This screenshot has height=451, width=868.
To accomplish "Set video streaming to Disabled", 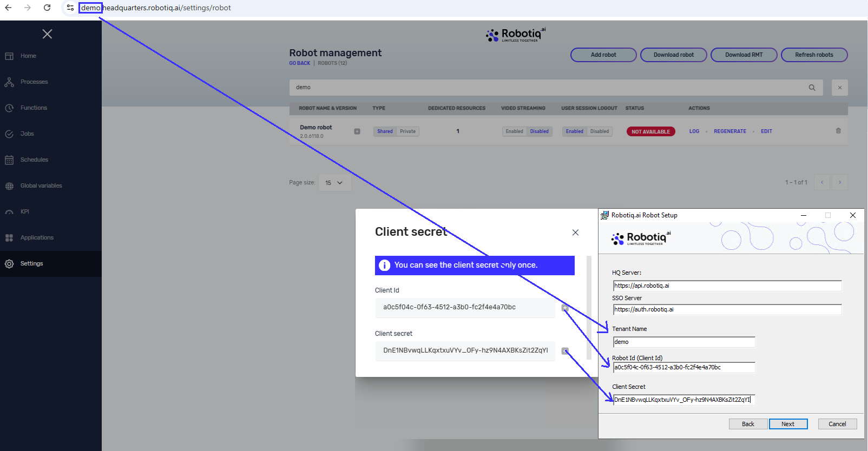I will coord(540,131).
